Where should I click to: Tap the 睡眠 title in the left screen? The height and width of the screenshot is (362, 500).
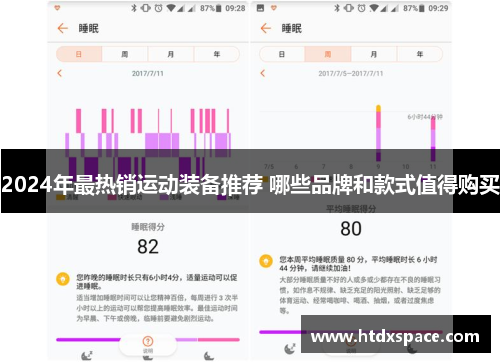89,28
